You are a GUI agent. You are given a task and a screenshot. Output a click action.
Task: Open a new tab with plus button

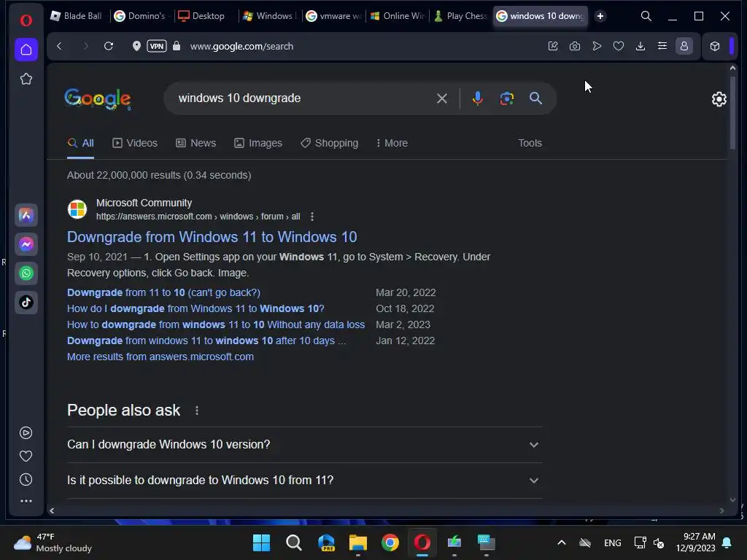(600, 16)
